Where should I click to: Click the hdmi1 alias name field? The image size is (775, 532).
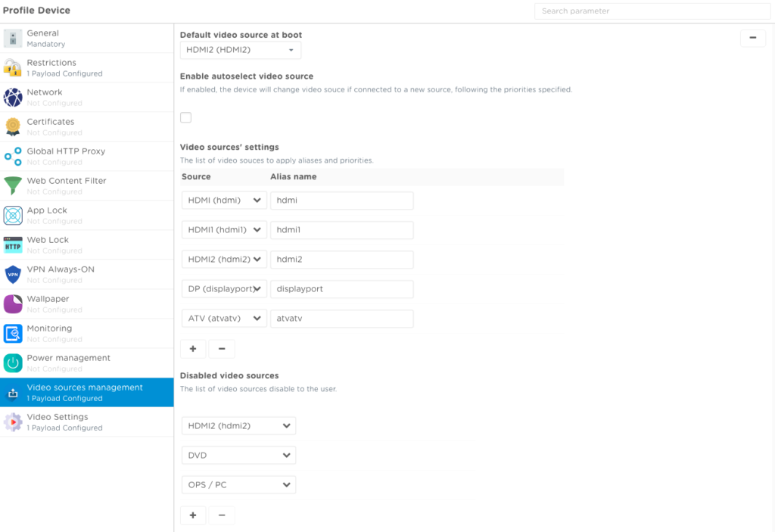(x=341, y=230)
